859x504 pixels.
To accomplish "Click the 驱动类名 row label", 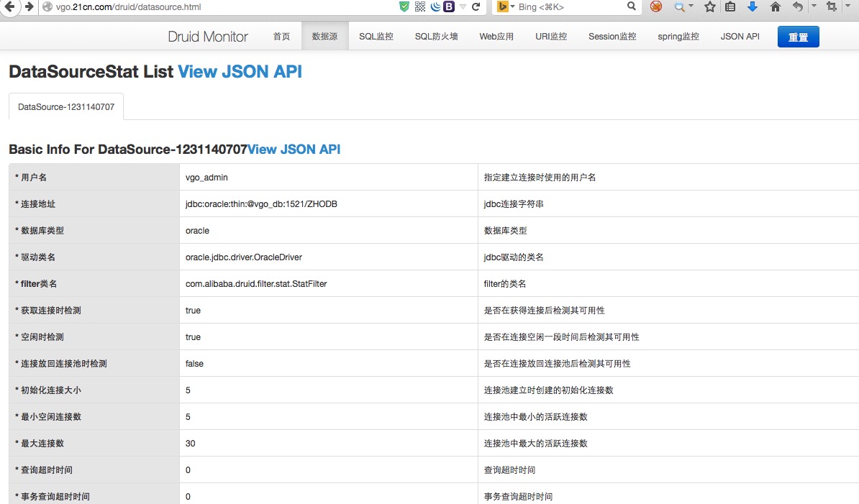I will point(35,257).
